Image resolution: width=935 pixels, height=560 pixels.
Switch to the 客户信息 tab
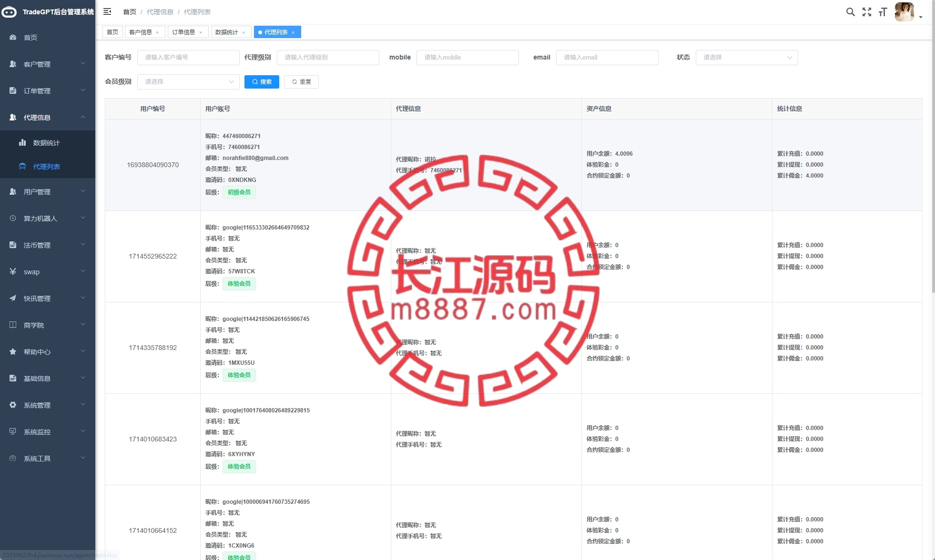point(145,32)
